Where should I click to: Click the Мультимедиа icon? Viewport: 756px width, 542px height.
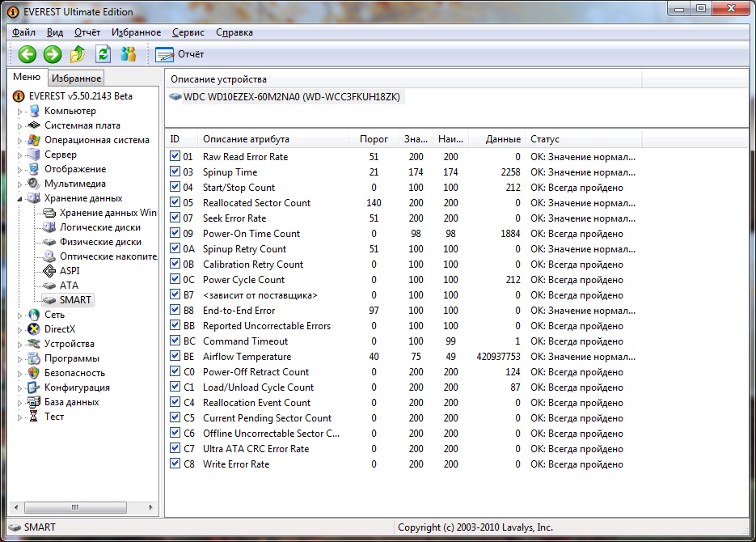tap(34, 184)
